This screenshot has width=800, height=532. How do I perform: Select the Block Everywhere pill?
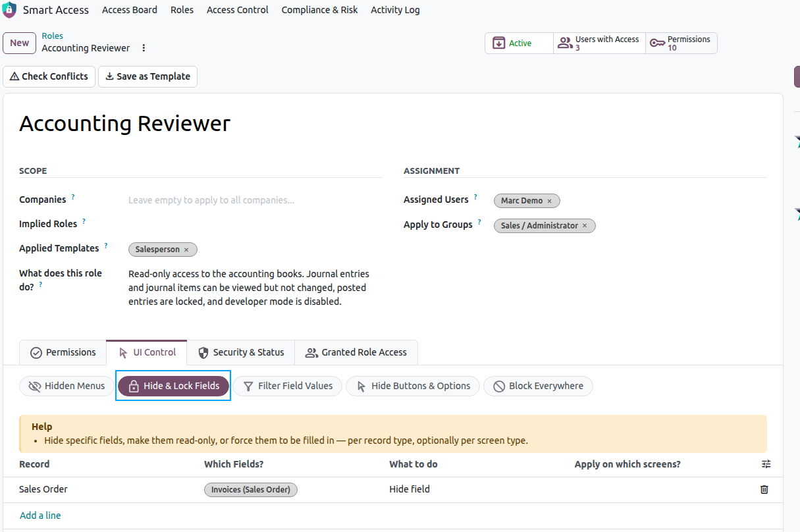tap(538, 386)
